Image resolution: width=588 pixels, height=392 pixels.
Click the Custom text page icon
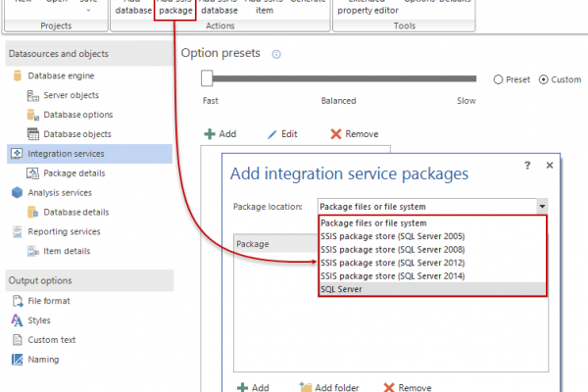pos(18,340)
